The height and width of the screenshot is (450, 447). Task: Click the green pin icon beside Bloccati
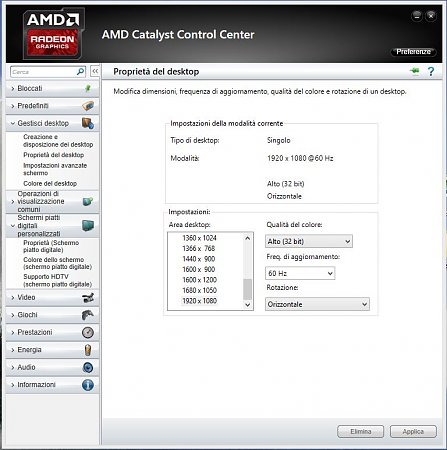pyautogui.click(x=88, y=88)
